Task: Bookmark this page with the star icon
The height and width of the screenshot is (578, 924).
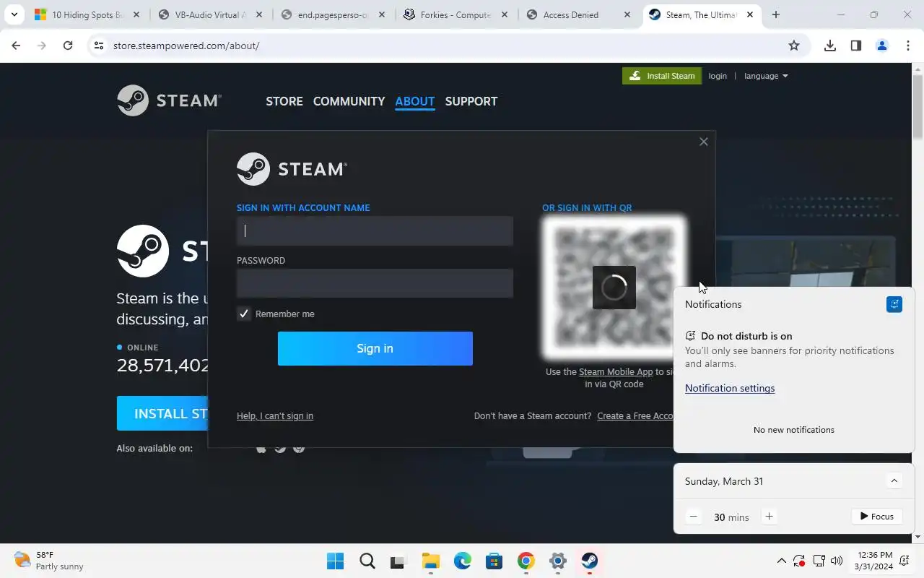Action: pyautogui.click(x=794, y=46)
